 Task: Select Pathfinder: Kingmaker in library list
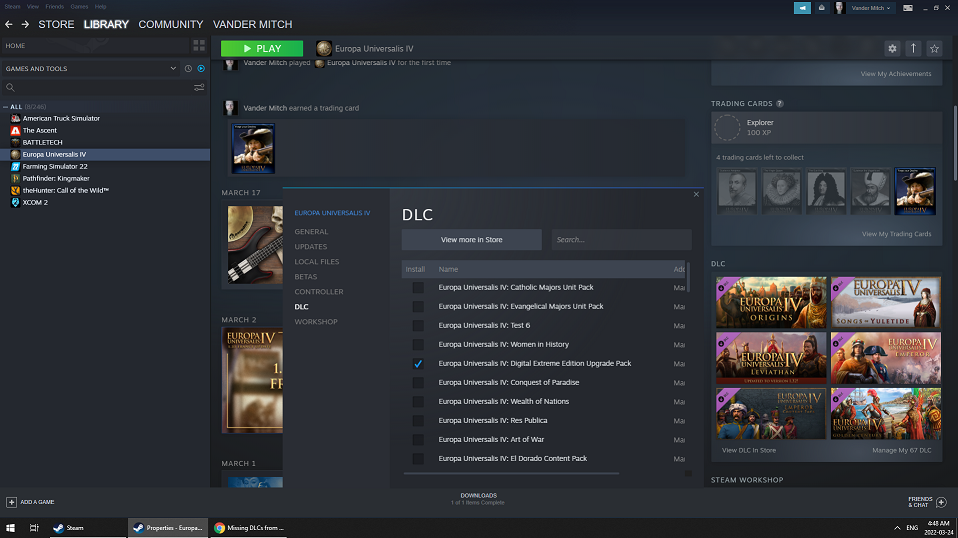tap(56, 178)
